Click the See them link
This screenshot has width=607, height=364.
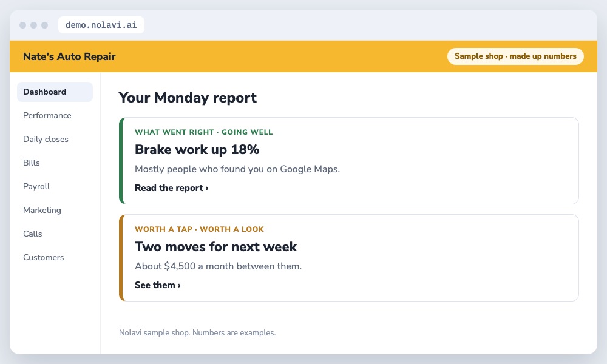pyautogui.click(x=158, y=285)
